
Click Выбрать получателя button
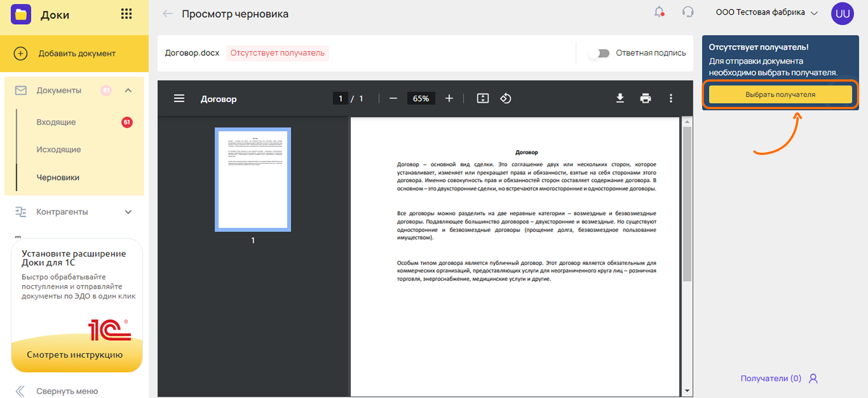[x=780, y=95]
